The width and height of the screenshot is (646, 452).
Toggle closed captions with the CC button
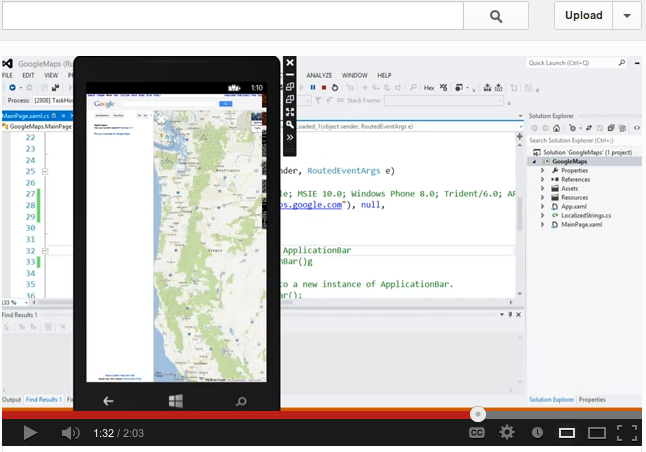point(477,433)
